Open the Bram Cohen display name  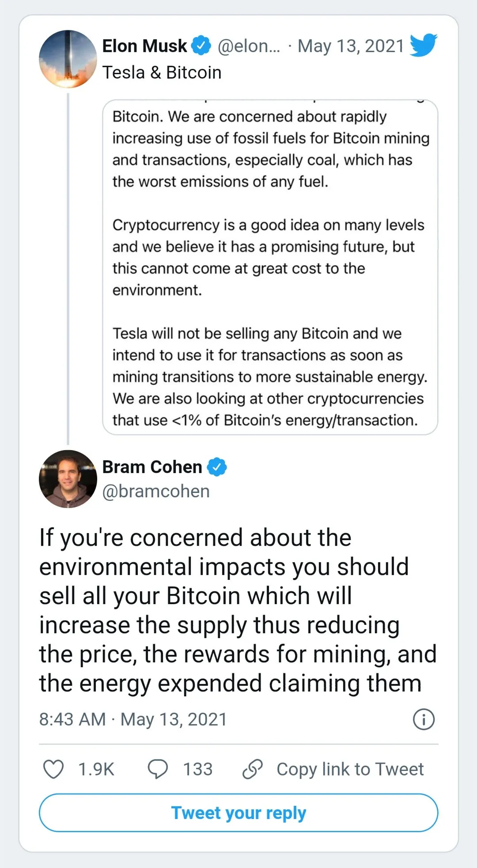tap(152, 467)
